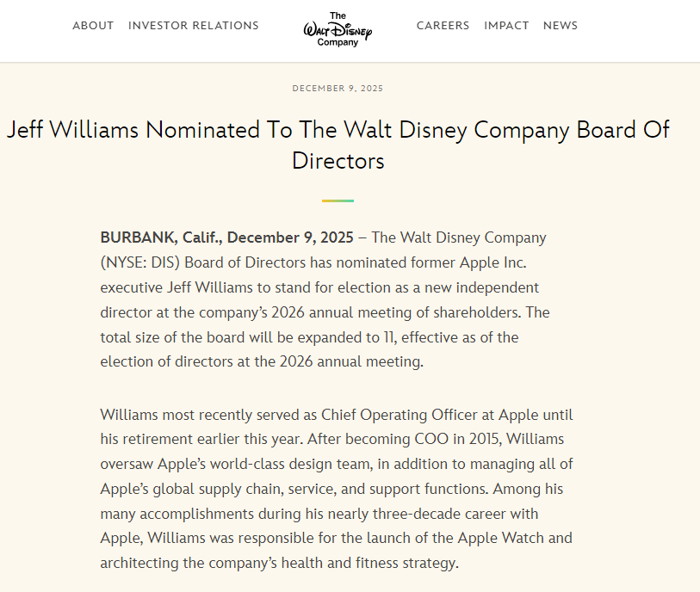This screenshot has height=592, width=700.
Task: Click the December 9, 2025 date label
Action: click(338, 89)
